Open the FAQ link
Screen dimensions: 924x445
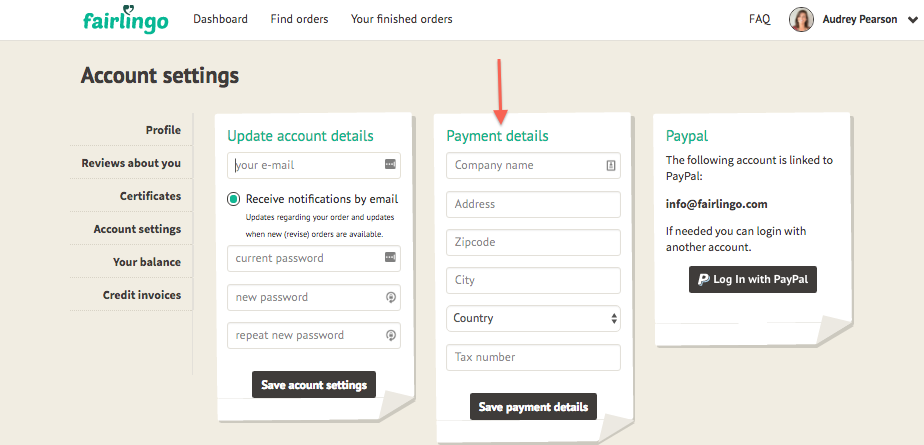click(759, 19)
